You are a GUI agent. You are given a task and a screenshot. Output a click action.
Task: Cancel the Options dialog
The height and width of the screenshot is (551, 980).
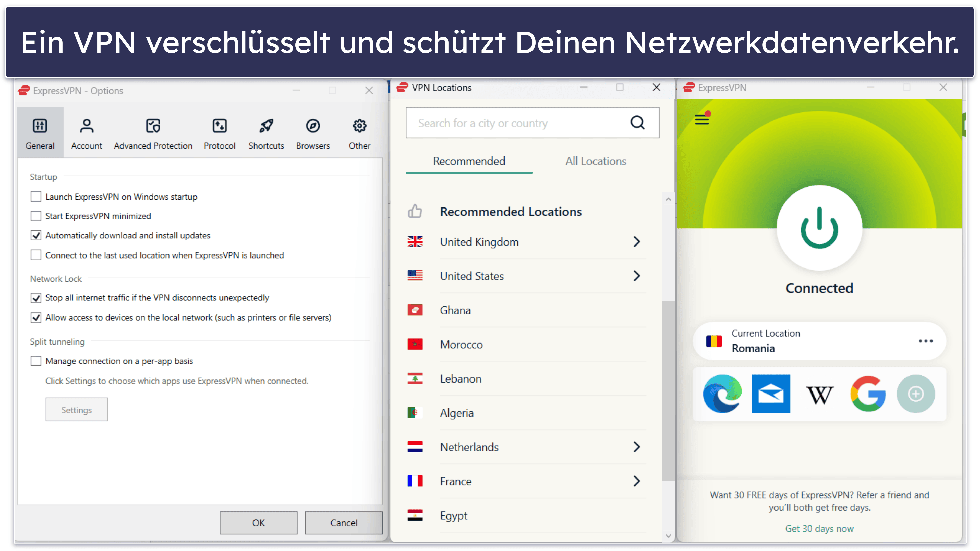point(344,522)
